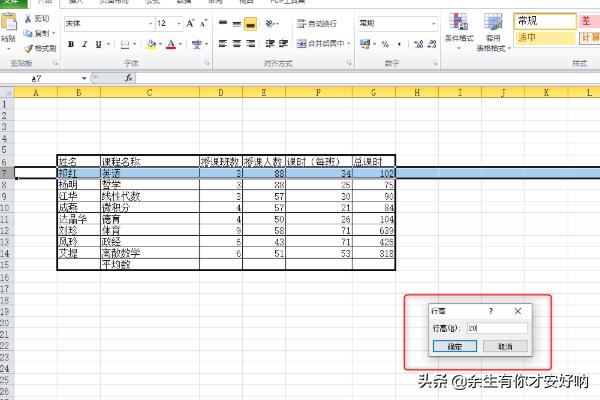The height and width of the screenshot is (400, 600).
Task: Click the ? help button in the 行高 dialog
Action: click(x=491, y=311)
